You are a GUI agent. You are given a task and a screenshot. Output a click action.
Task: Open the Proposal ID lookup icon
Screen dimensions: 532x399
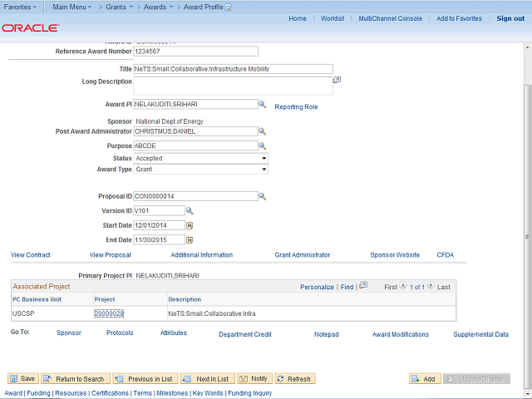(262, 197)
